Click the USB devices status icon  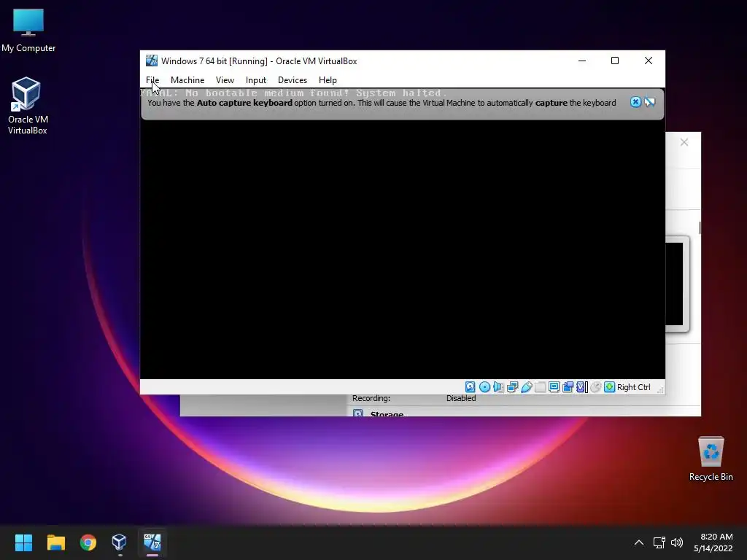point(527,387)
